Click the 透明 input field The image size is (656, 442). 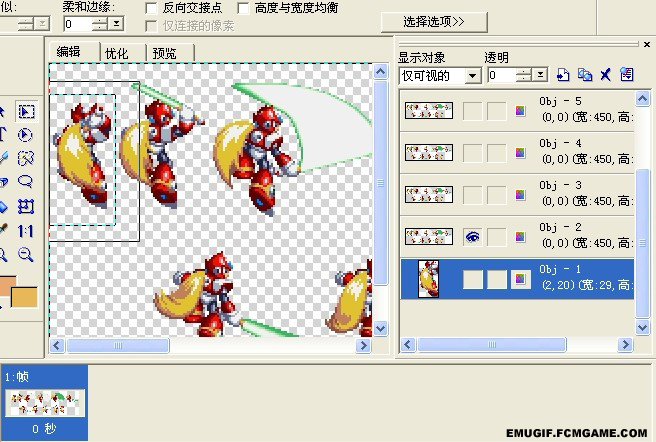(x=502, y=75)
